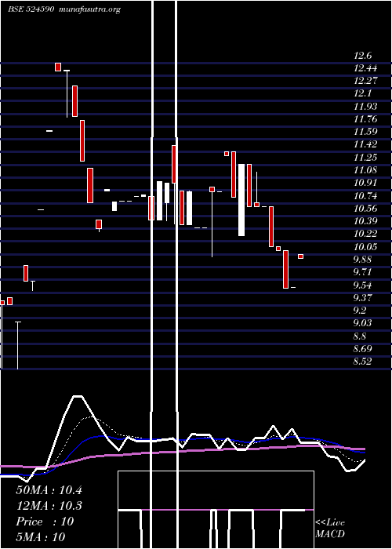Click the 11.42 price axis label
The image size is (392, 549).
click(365, 144)
